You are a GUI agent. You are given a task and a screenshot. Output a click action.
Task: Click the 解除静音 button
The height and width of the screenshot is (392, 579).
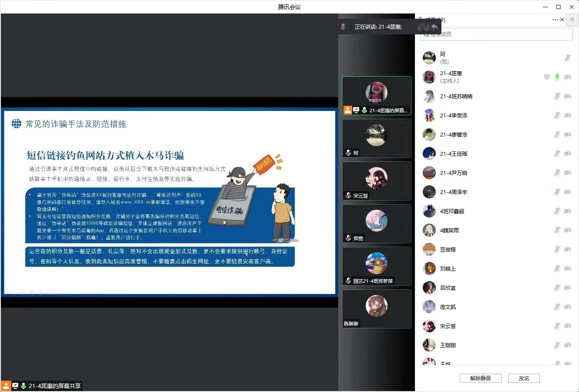480,378
